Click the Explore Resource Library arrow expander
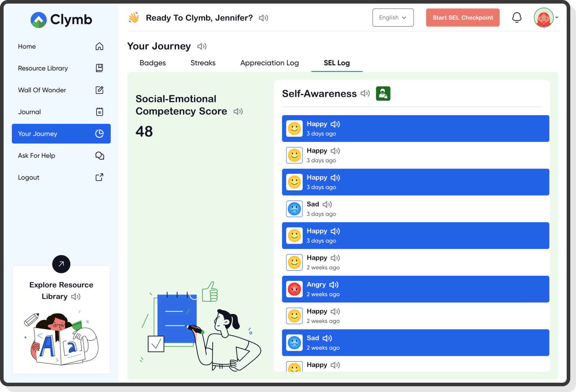This screenshot has width=576, height=392. click(61, 264)
